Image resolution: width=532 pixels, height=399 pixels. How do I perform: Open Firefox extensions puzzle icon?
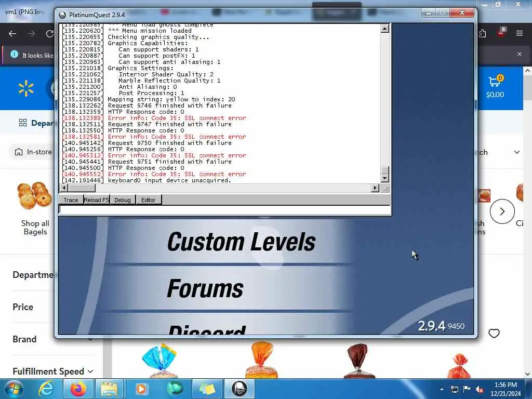pyautogui.click(x=483, y=33)
